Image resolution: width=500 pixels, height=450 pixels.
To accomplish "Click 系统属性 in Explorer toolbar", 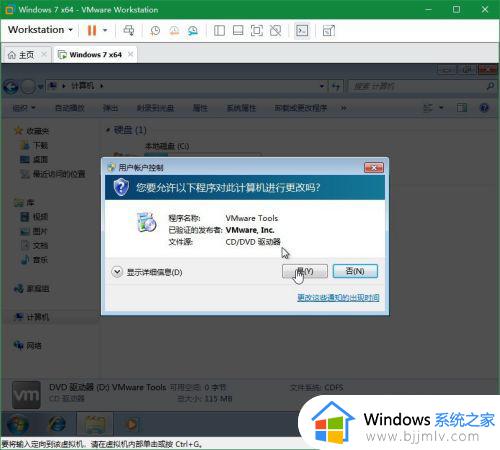I will [x=241, y=108].
